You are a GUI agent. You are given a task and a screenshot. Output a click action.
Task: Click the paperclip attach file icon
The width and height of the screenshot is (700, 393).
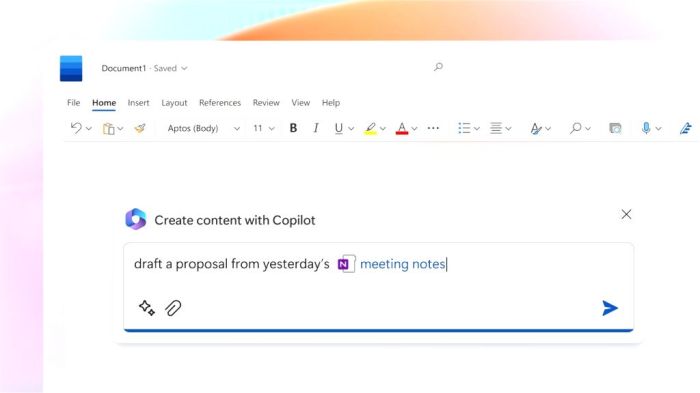pos(173,308)
